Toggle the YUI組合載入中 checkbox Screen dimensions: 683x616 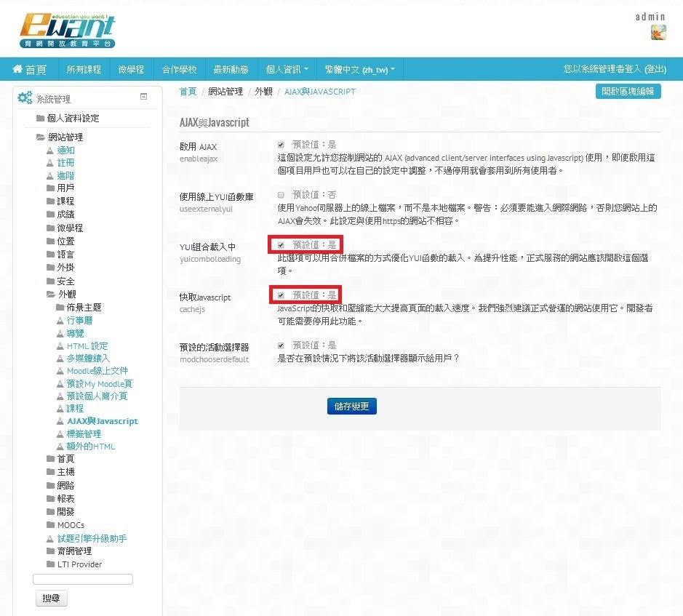(x=281, y=245)
